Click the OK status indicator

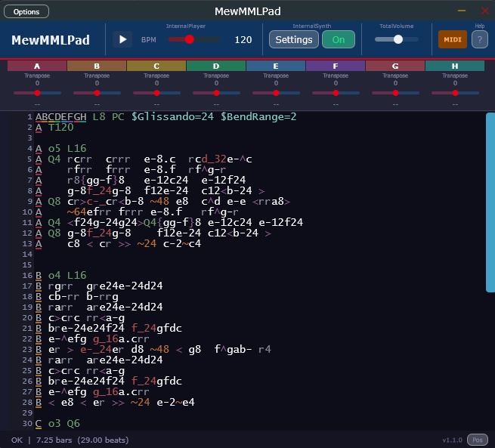(17, 440)
